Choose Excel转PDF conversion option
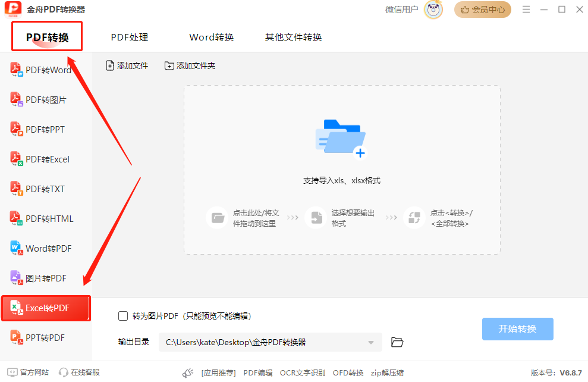The image size is (588, 382). click(x=46, y=308)
